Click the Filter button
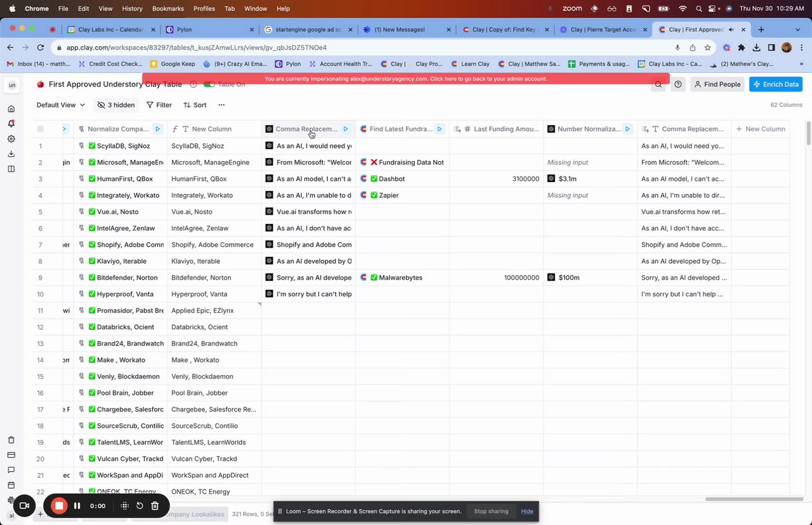Image resolution: width=812 pixels, height=525 pixels. 159,105
